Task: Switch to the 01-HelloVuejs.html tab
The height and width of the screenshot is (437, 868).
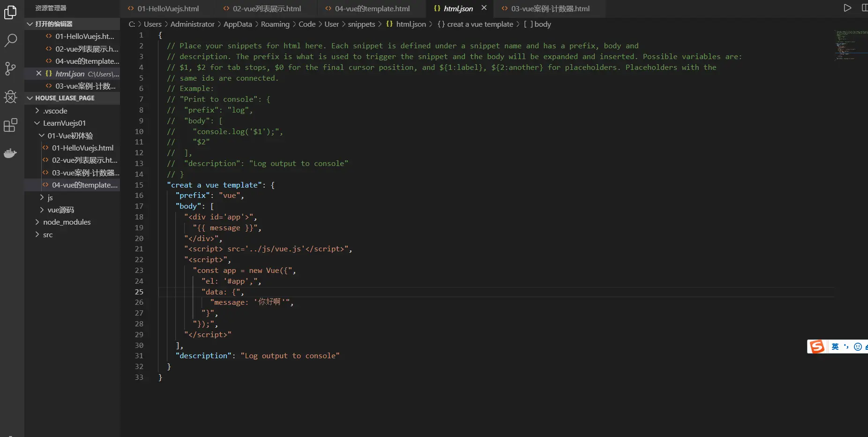Action: tap(168, 8)
